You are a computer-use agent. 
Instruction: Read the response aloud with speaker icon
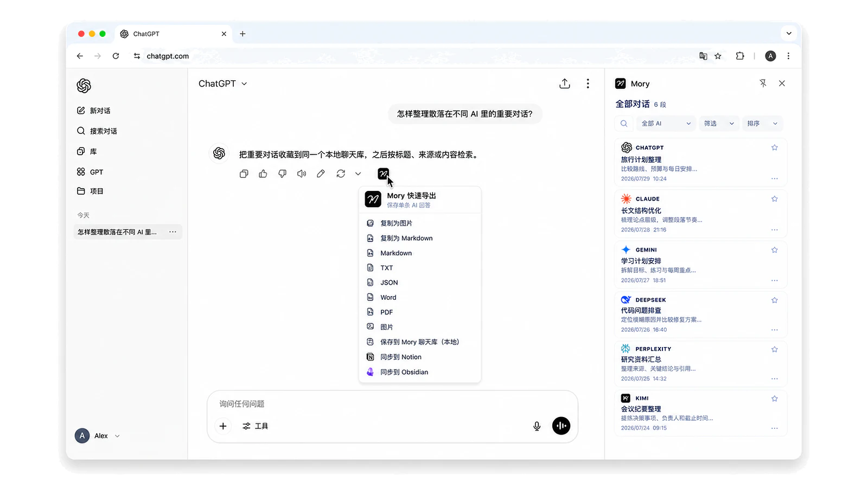(302, 174)
